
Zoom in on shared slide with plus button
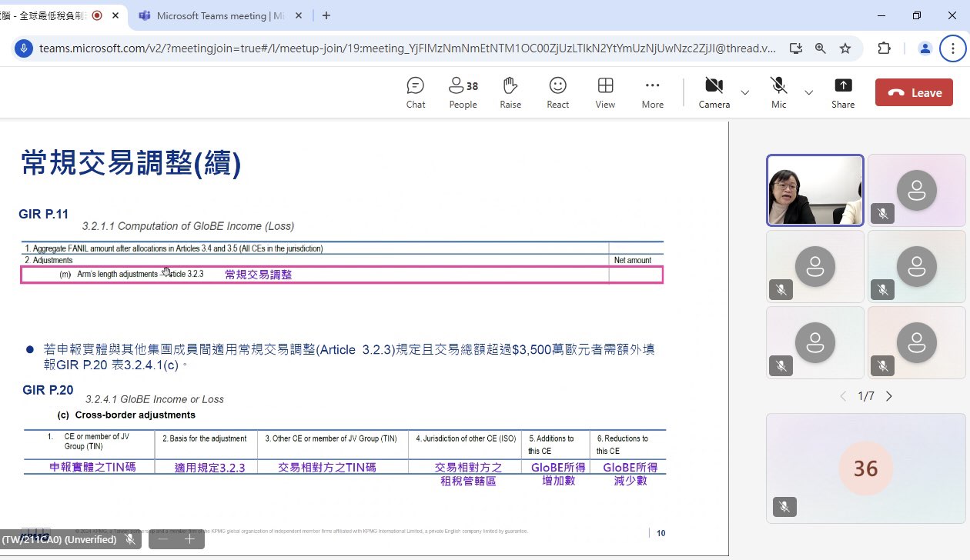tap(189, 539)
